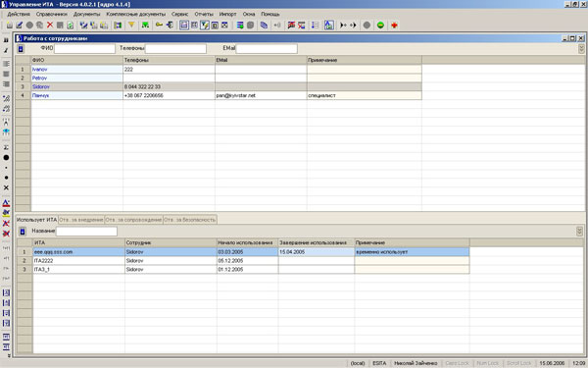The image size is (588, 368).
Task: Click the blue umbrella-like sidebar icon
Action: (x=6, y=131)
